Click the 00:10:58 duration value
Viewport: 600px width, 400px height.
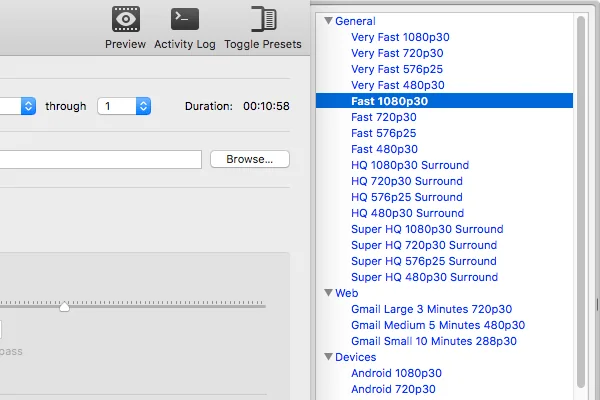click(266, 106)
